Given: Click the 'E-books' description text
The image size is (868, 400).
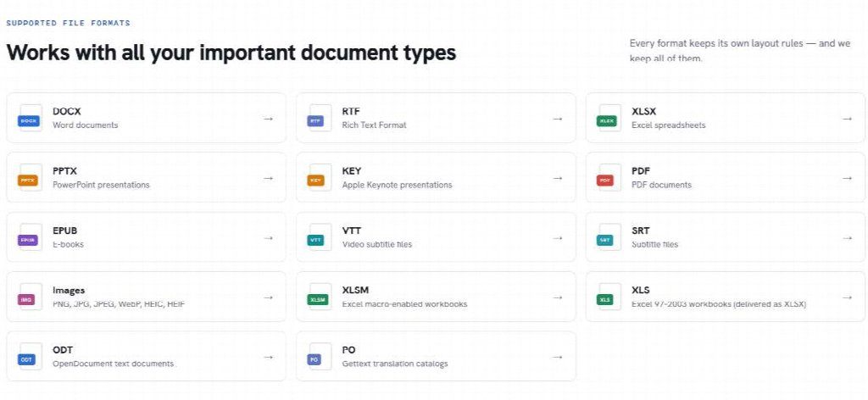Looking at the screenshot, I should (68, 245).
